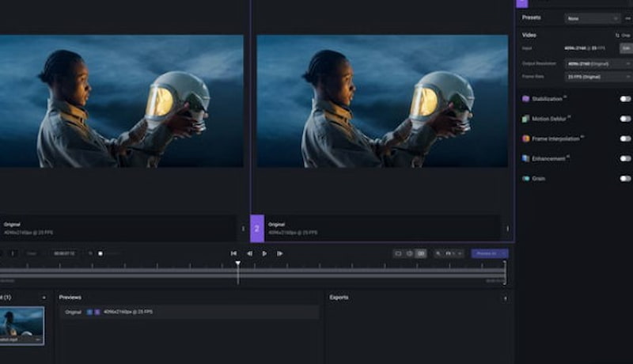
Task: Select the imported video thumbnail
Action: 22,326
